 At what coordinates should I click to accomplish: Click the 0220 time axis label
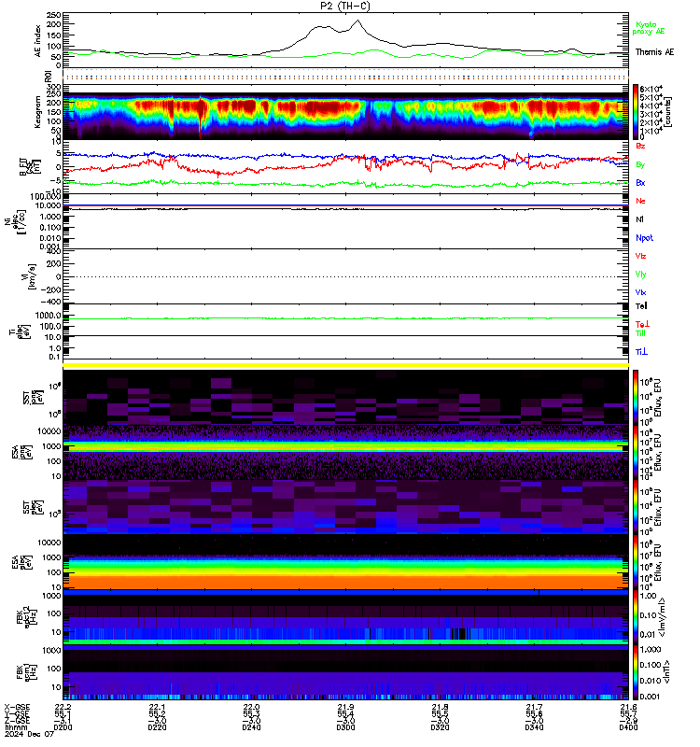157,727
